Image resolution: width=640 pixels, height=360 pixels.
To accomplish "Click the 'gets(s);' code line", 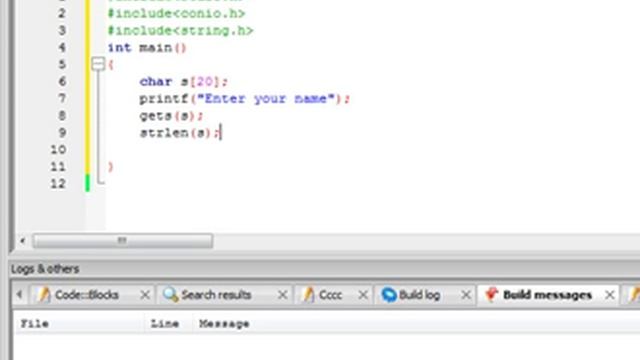I will pos(171,116).
